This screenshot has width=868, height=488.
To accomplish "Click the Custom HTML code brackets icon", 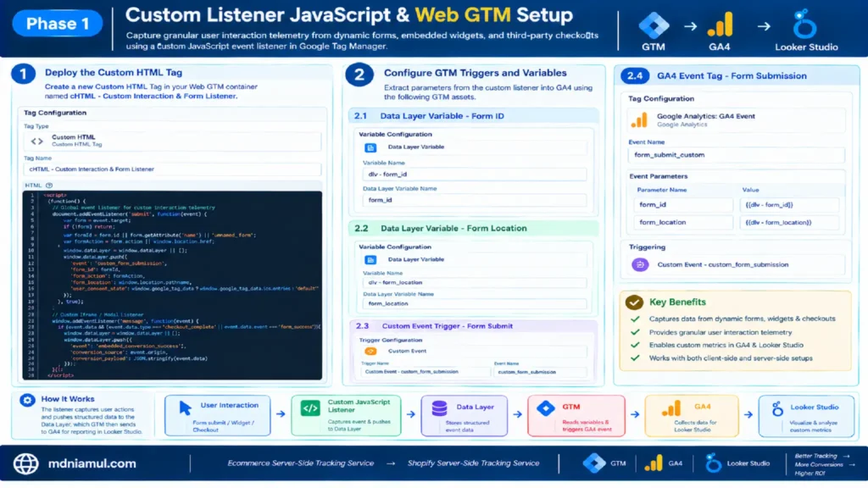I will [36, 141].
